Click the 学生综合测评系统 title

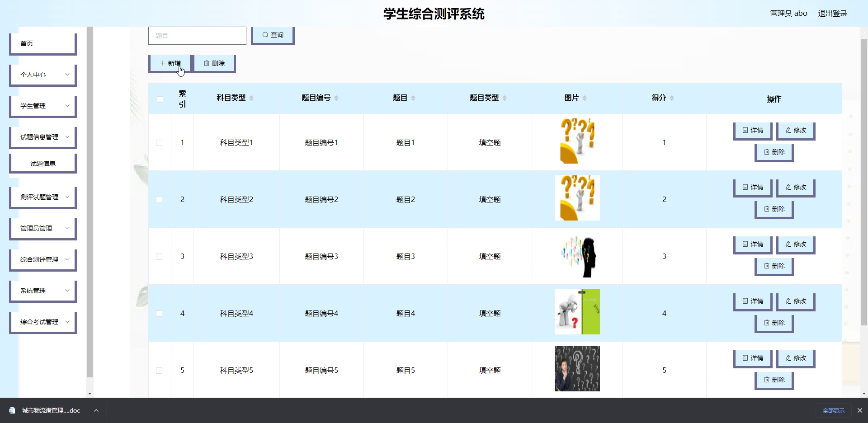[434, 14]
